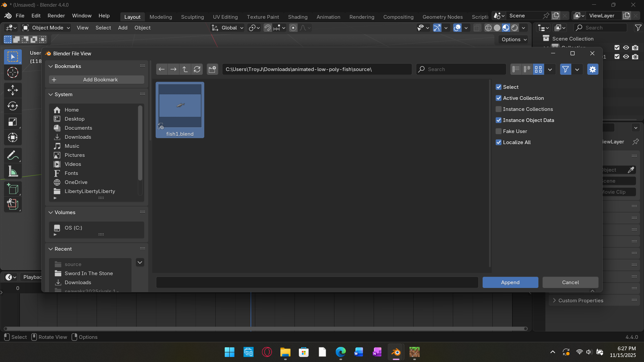Select the Add Cube tool
The width and height of the screenshot is (644, 362).
pos(13,189)
